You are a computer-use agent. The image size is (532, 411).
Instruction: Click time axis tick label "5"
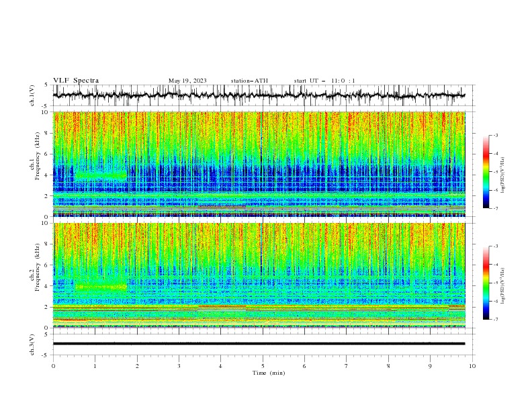[263, 366]
